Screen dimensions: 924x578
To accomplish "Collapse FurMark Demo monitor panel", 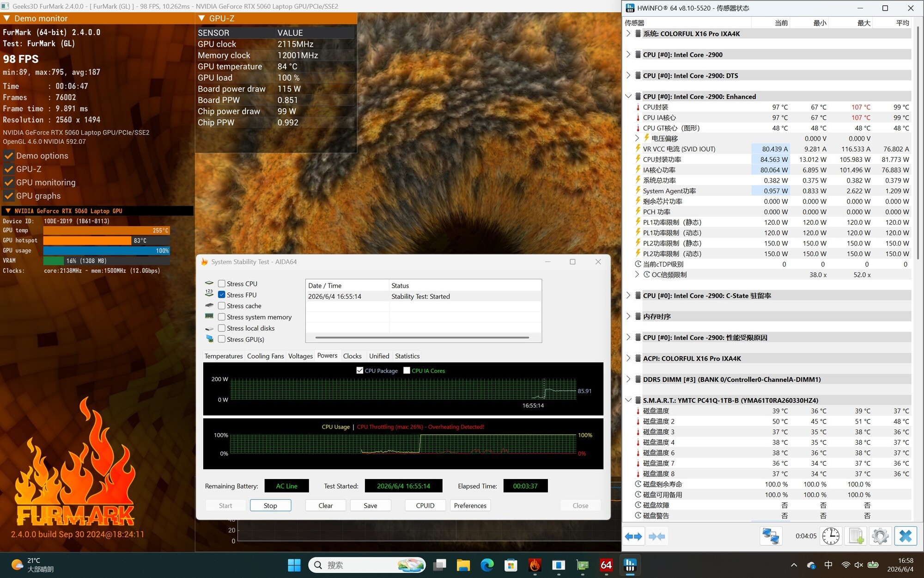I will click(x=7, y=18).
